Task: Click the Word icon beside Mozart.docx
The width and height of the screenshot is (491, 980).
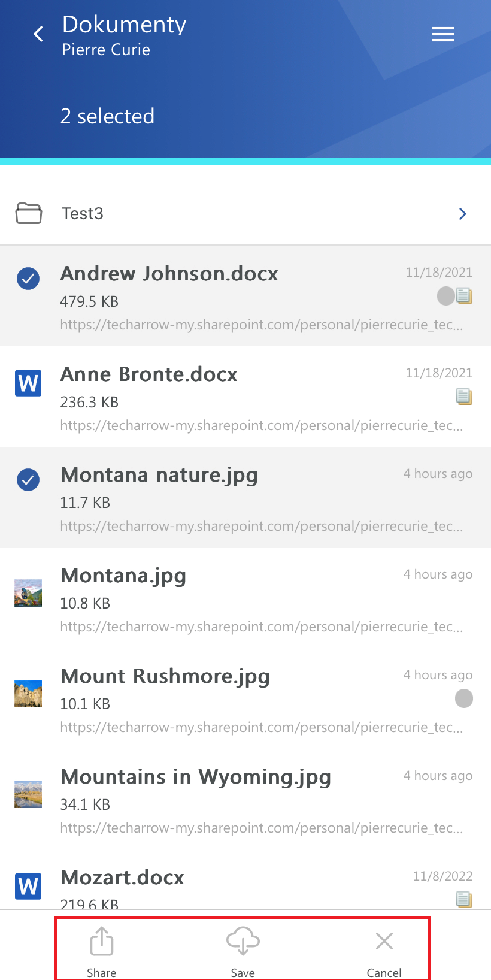Action: 28,886
